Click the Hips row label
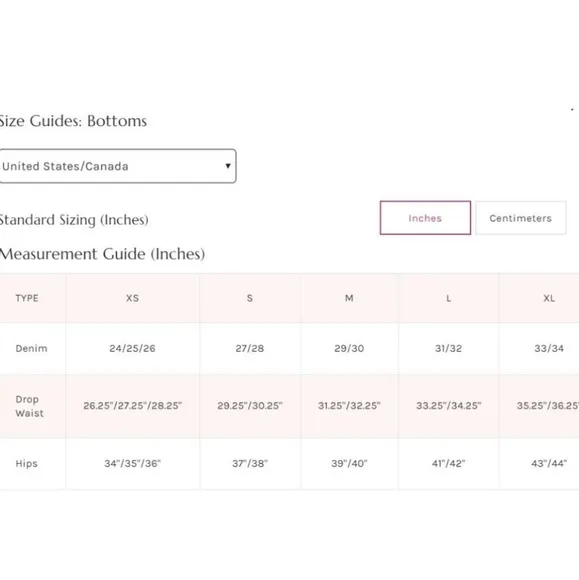 (x=27, y=463)
